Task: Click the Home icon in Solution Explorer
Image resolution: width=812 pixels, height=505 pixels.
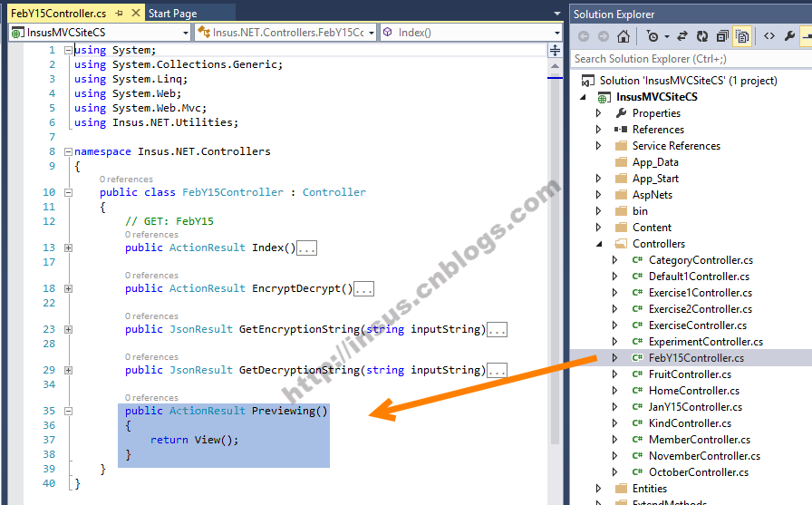Action: tap(623, 36)
